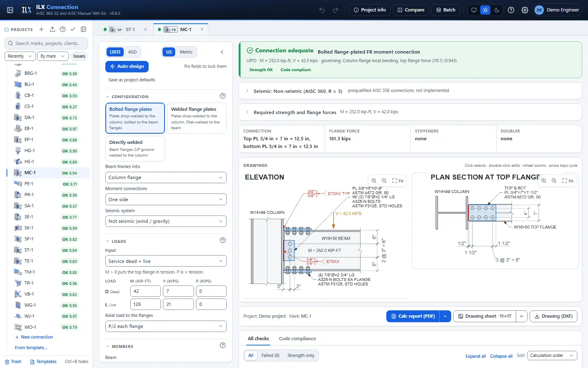The width and height of the screenshot is (588, 368).
Task: Zoom out on Elevation drawing
Action: [384, 181]
